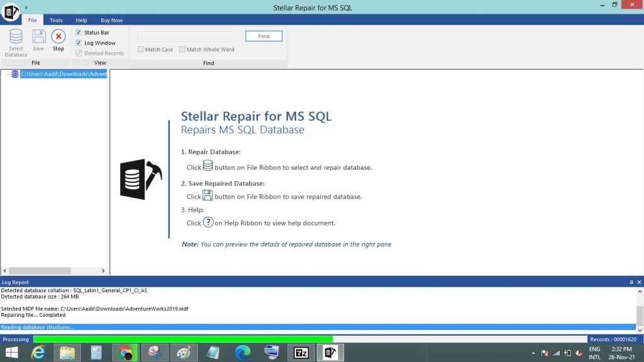Open the volume control in system tray
This screenshot has width=644, height=362.
coord(579,353)
